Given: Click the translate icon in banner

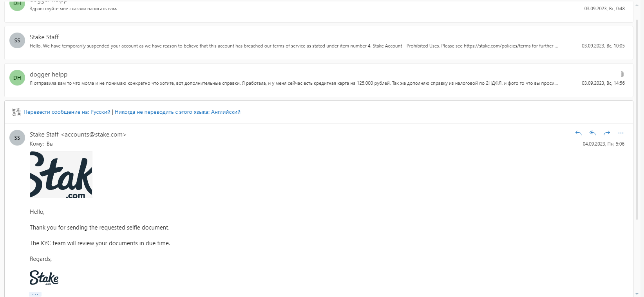Looking at the screenshot, I should pyautogui.click(x=16, y=112).
